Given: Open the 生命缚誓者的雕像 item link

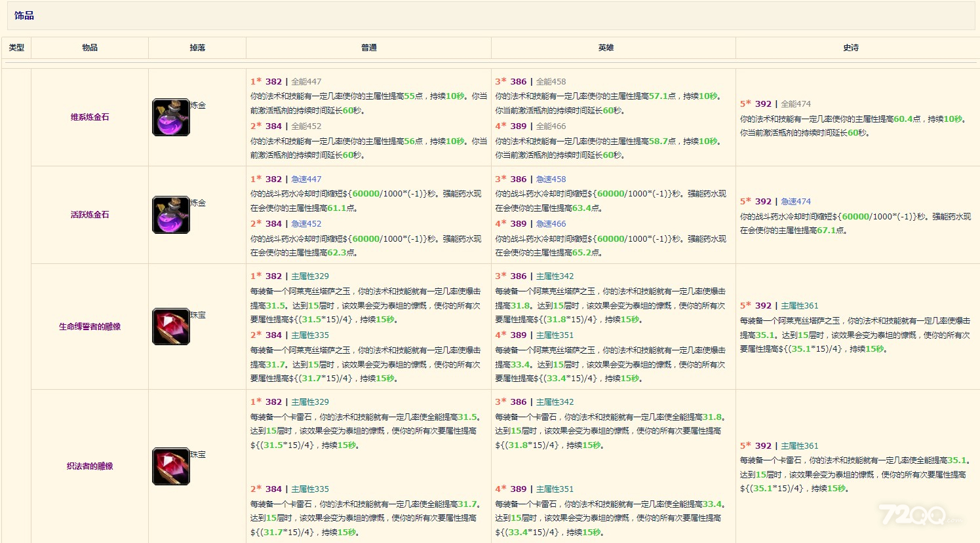Looking at the screenshot, I should click(90, 327).
